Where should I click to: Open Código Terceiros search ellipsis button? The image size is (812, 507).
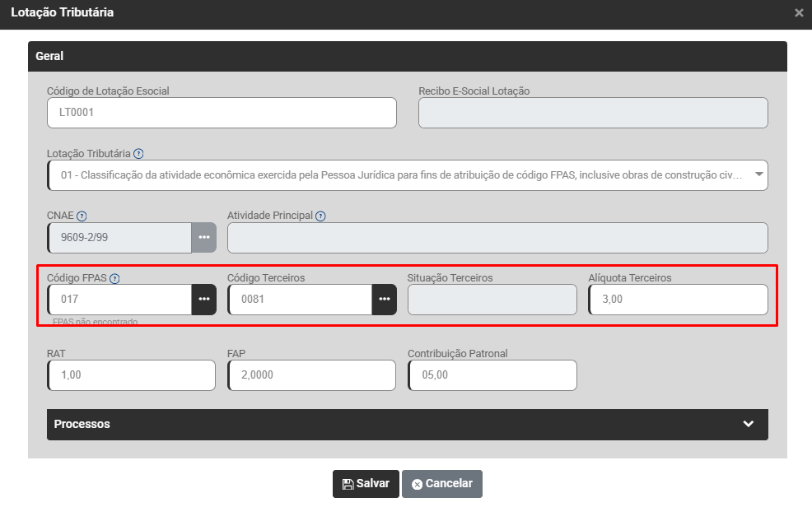point(384,300)
